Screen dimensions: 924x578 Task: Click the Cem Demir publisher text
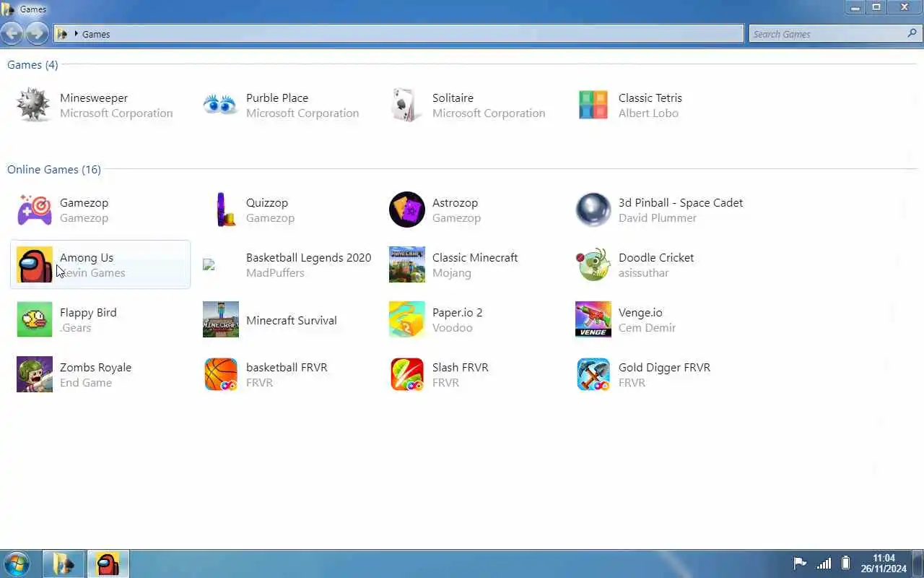(647, 328)
